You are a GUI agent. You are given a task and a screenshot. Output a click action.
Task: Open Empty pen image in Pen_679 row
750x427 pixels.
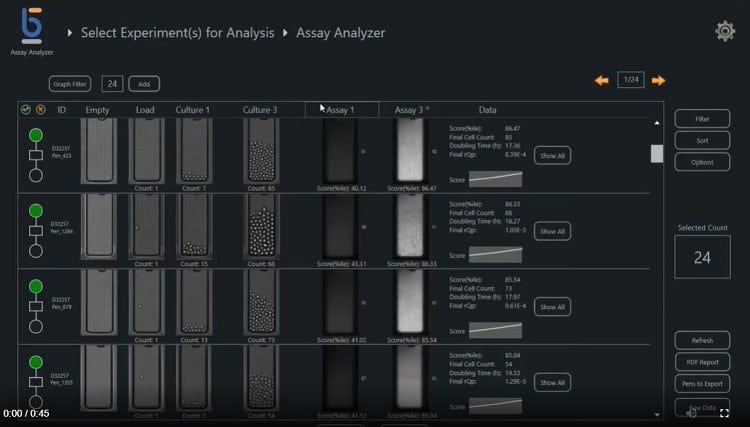(99, 302)
